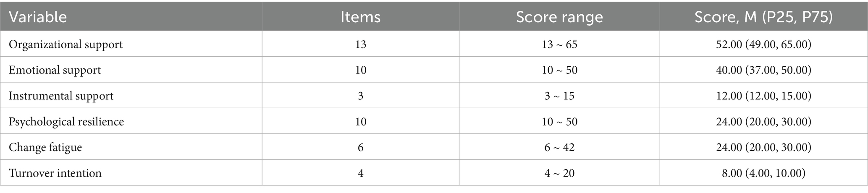Click the Psychological resilience row label
Screen dimensions: 868x193
coord(66,122)
